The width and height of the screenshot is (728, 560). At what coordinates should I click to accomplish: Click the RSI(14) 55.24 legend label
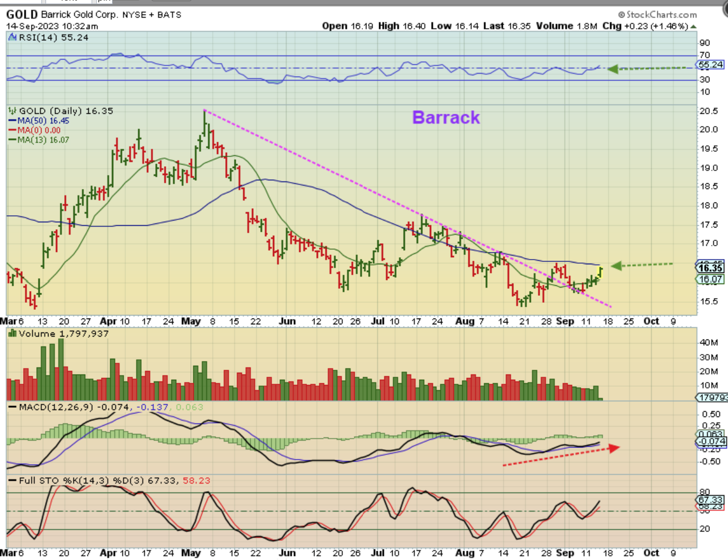pyautogui.click(x=54, y=37)
